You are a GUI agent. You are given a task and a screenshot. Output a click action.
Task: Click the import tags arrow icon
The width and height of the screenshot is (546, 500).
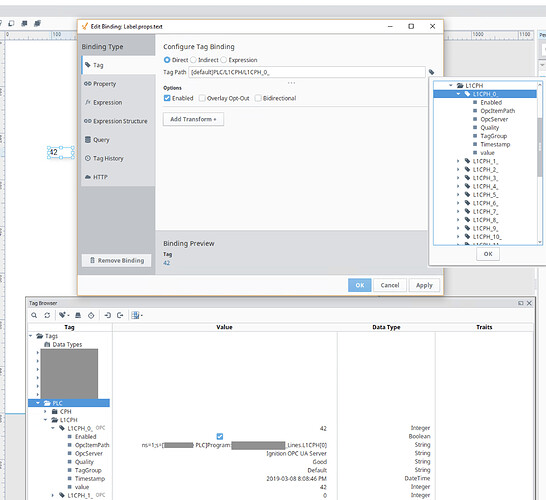tap(107, 315)
